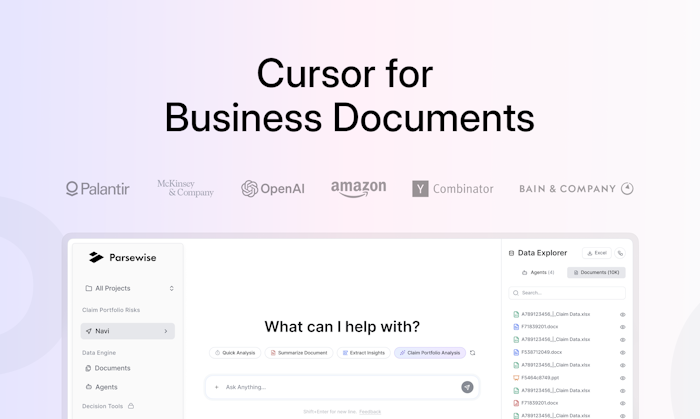Click the round link icon beside Excel

click(620, 253)
